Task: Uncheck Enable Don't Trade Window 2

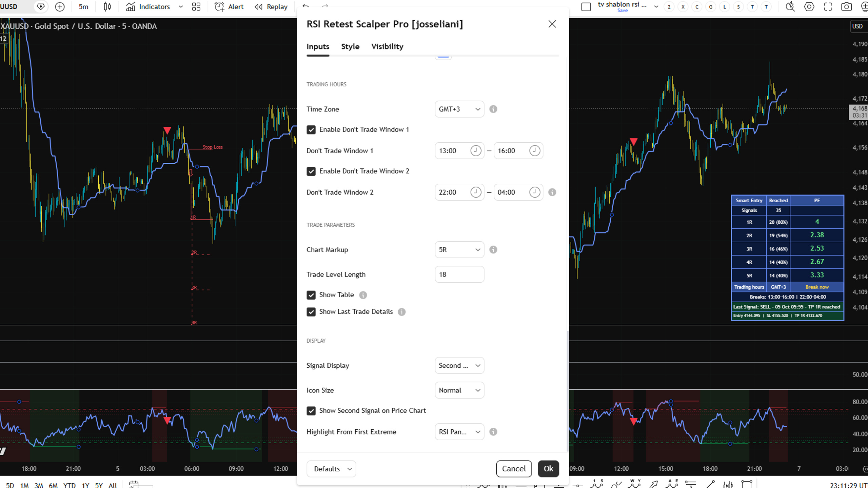Action: coord(311,171)
